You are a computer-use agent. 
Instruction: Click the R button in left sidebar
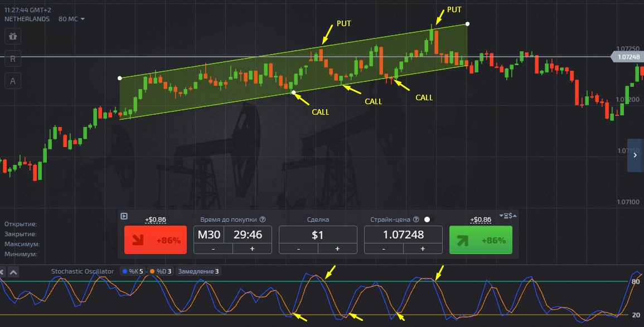(13, 58)
